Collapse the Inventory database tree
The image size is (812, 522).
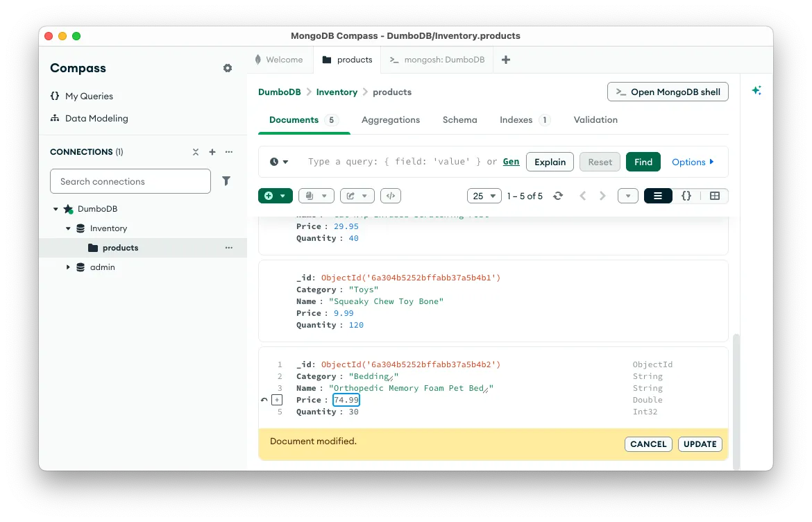68,228
